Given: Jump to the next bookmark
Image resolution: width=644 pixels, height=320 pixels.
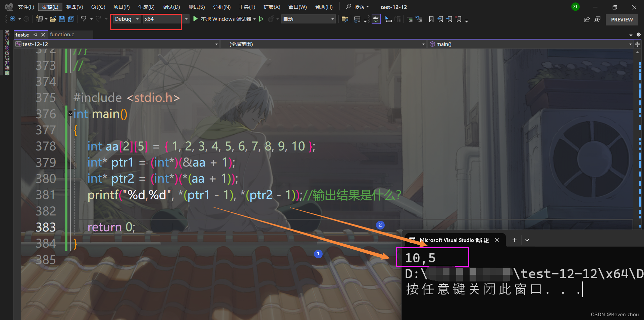Looking at the screenshot, I should point(449,19).
